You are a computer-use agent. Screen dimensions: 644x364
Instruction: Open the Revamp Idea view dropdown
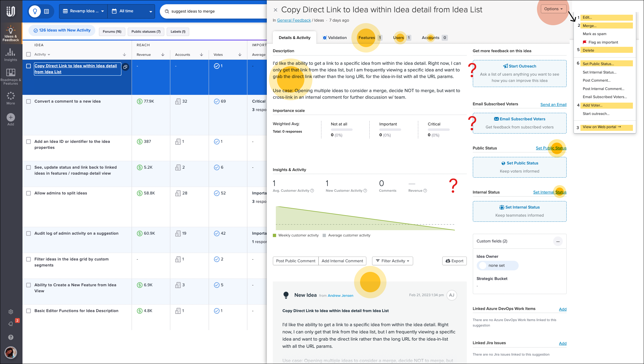point(83,11)
